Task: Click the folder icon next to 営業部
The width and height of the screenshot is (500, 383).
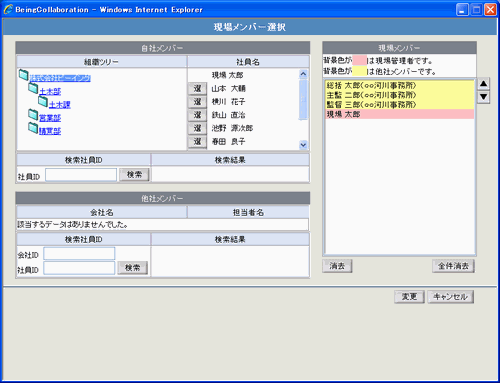Action: 33,115
